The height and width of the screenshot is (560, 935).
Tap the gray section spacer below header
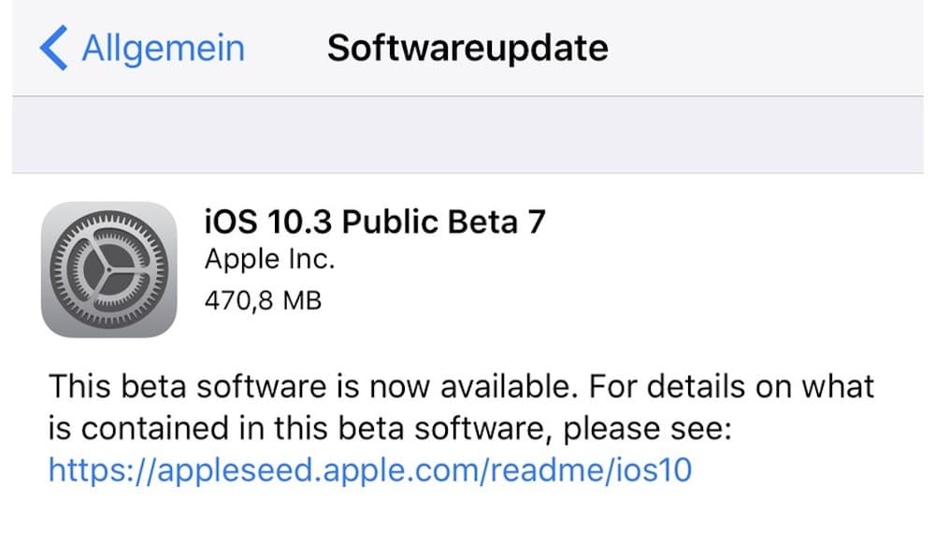pyautogui.click(x=467, y=135)
